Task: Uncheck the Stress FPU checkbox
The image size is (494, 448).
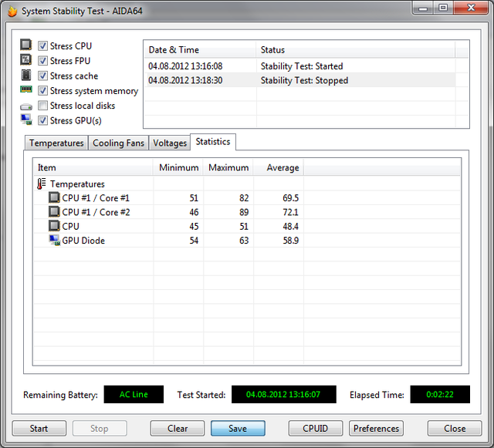Action: (43, 61)
